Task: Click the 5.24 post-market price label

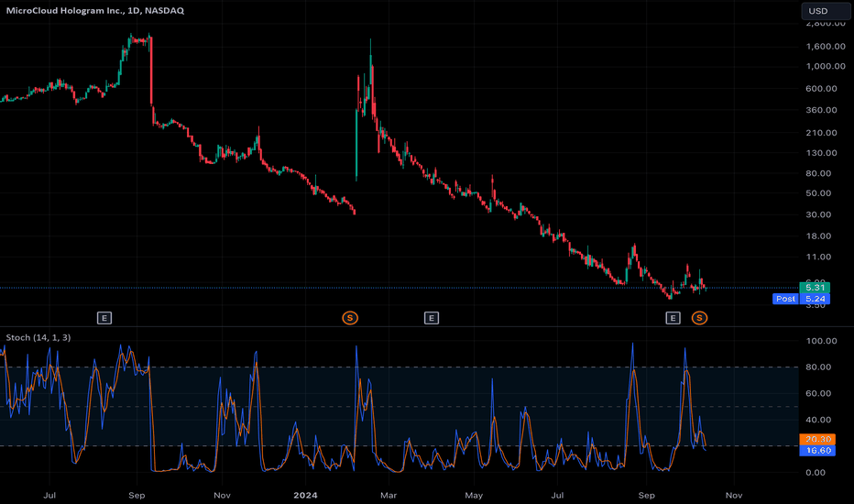Action: [815, 299]
